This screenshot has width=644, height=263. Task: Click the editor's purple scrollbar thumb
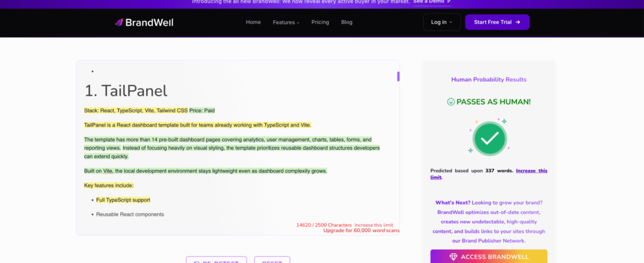click(398, 76)
